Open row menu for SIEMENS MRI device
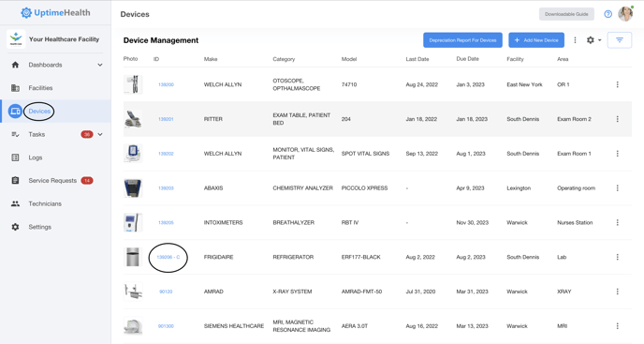644x344 pixels. (x=617, y=326)
